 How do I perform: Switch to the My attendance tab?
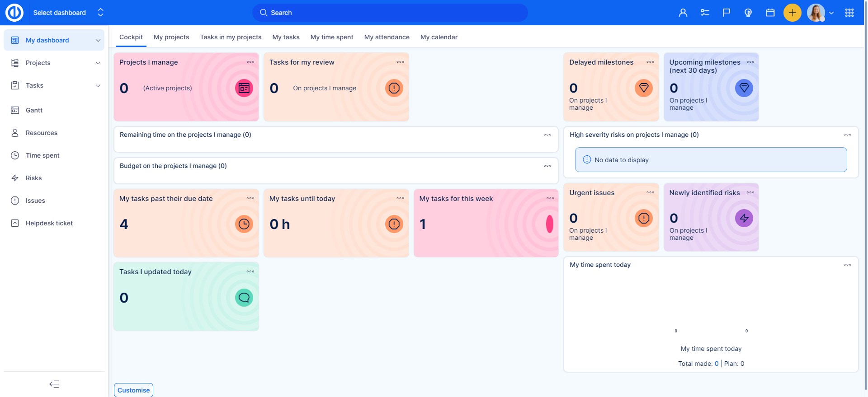[387, 37]
